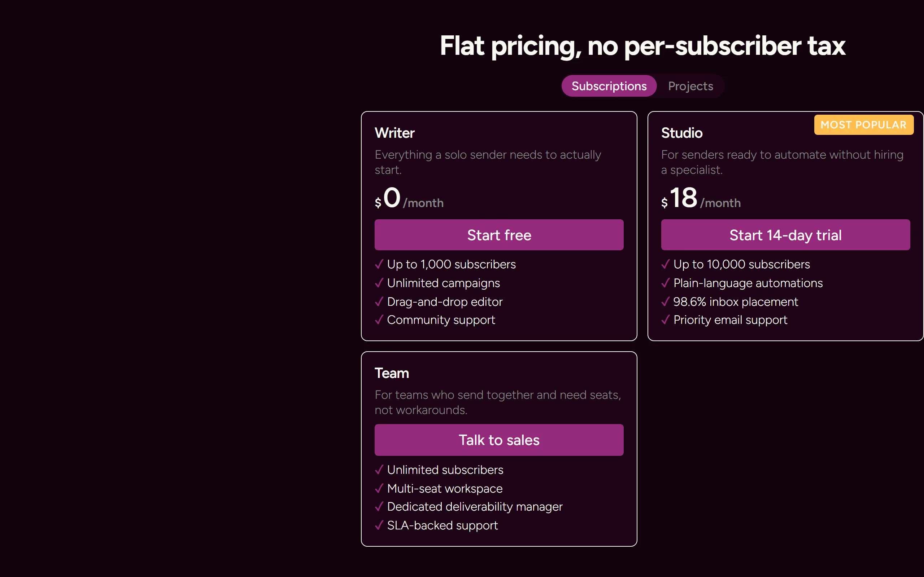The width and height of the screenshot is (924, 577).
Task: Click checkmark beside Priority email support
Action: point(665,320)
